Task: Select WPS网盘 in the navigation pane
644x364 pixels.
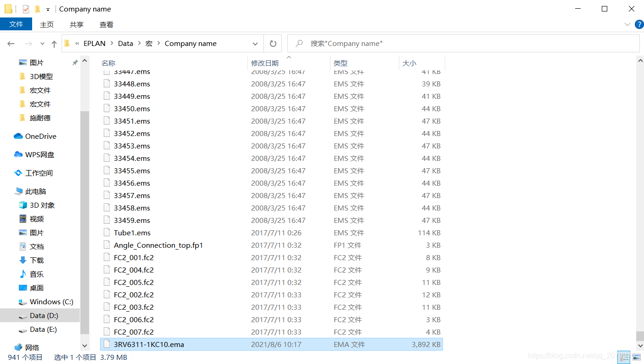Action: pyautogui.click(x=39, y=154)
